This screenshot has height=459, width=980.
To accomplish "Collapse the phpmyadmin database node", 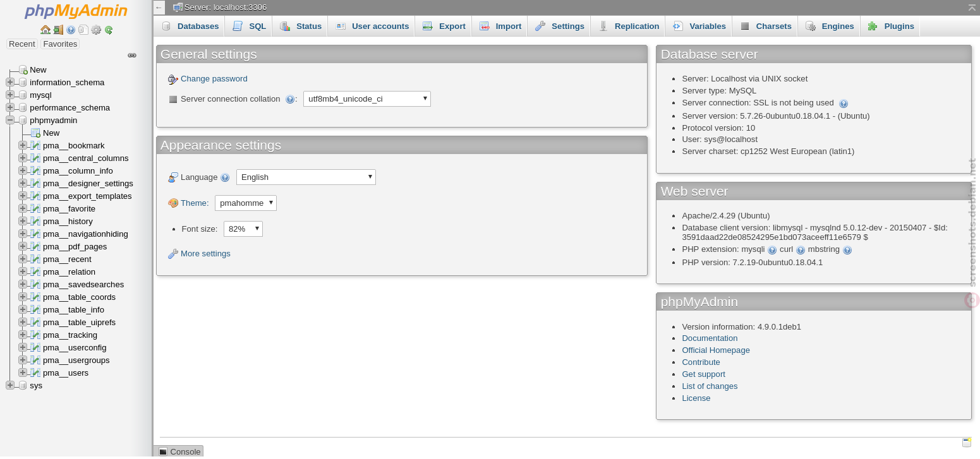I will (x=10, y=120).
